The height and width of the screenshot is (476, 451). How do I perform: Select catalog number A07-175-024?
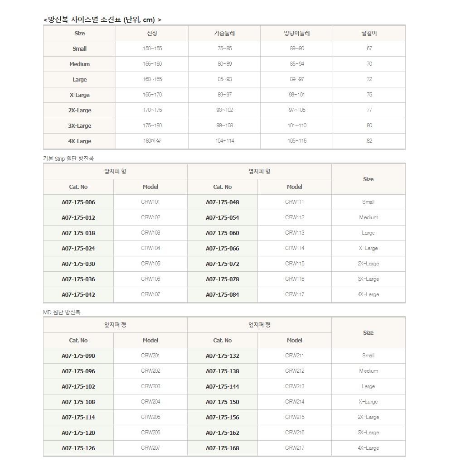pos(78,249)
